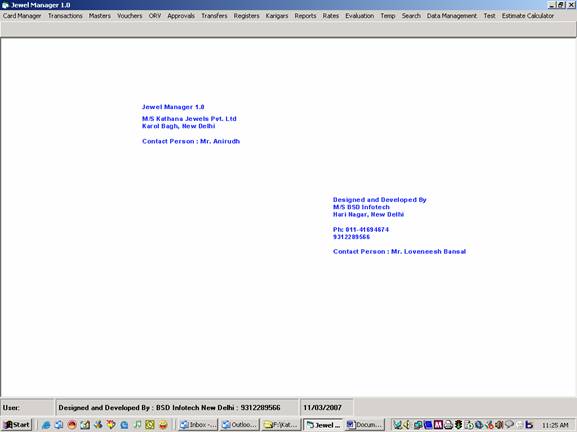Switch to the Inbox taskbar window
This screenshot has width=577, height=432.
click(198, 425)
